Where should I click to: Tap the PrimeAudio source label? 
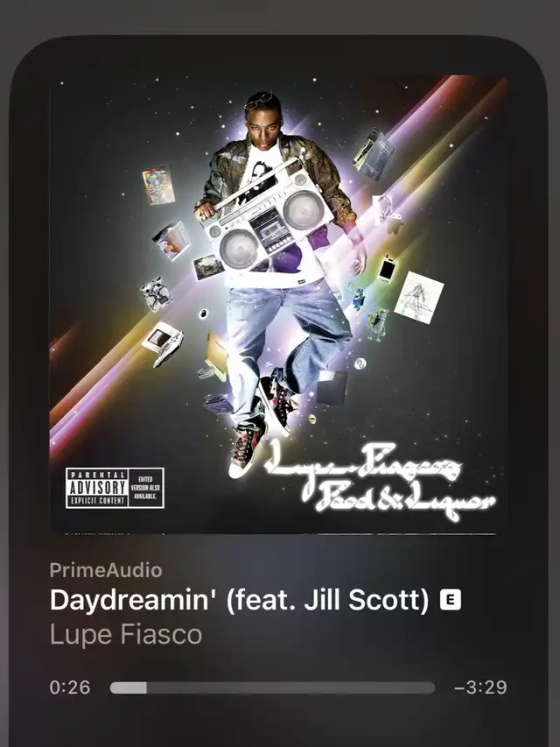[x=106, y=570]
